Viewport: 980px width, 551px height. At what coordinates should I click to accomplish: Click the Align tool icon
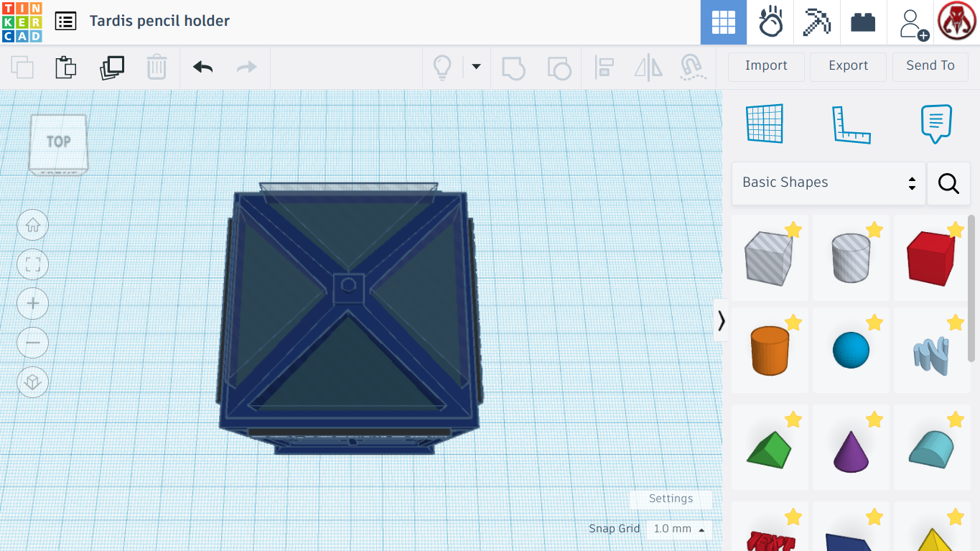[x=605, y=68]
